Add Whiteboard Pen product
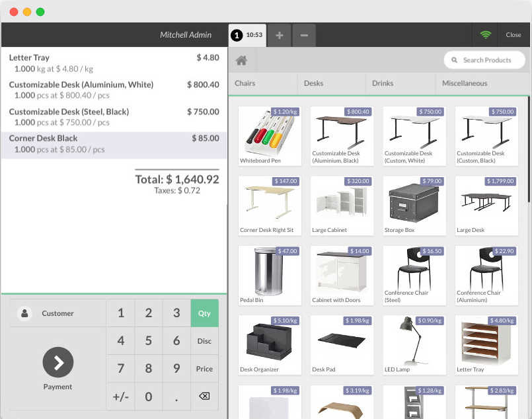Image resolution: width=532 pixels, height=419 pixels. click(270, 136)
